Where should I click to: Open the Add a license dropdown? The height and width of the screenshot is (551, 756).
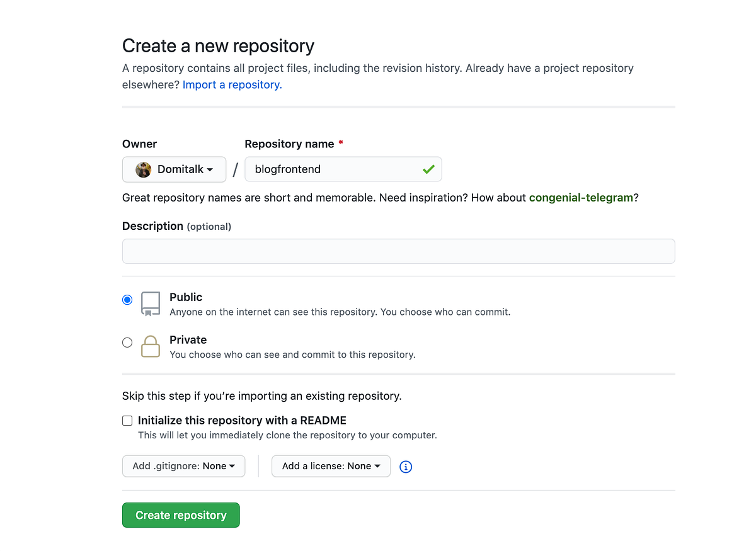331,466
